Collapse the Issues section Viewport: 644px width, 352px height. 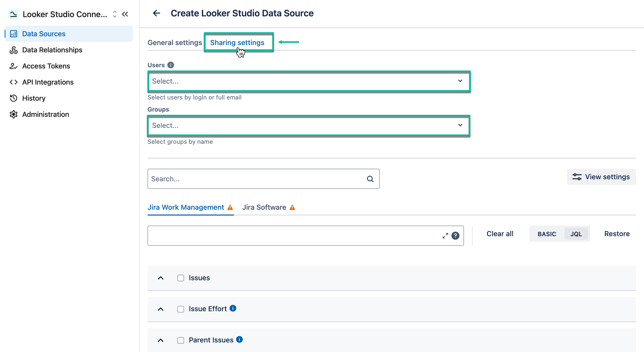coord(161,278)
